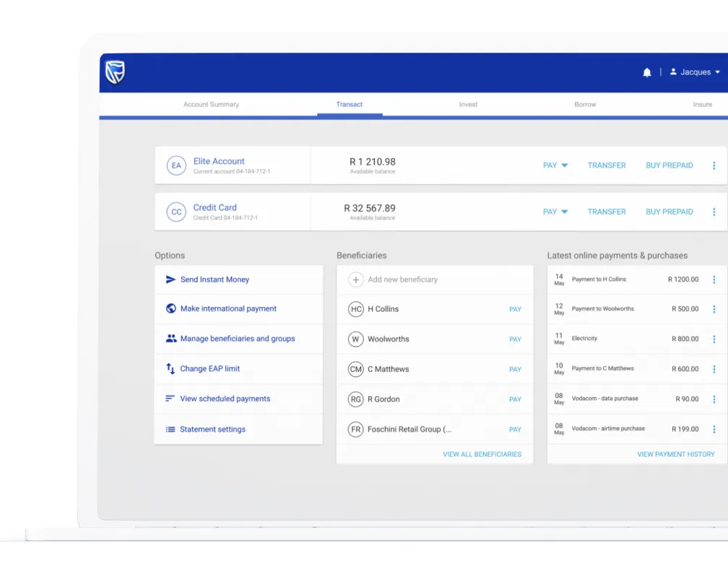
Task: Click the W avatar for Woolworths
Action: pos(355,339)
